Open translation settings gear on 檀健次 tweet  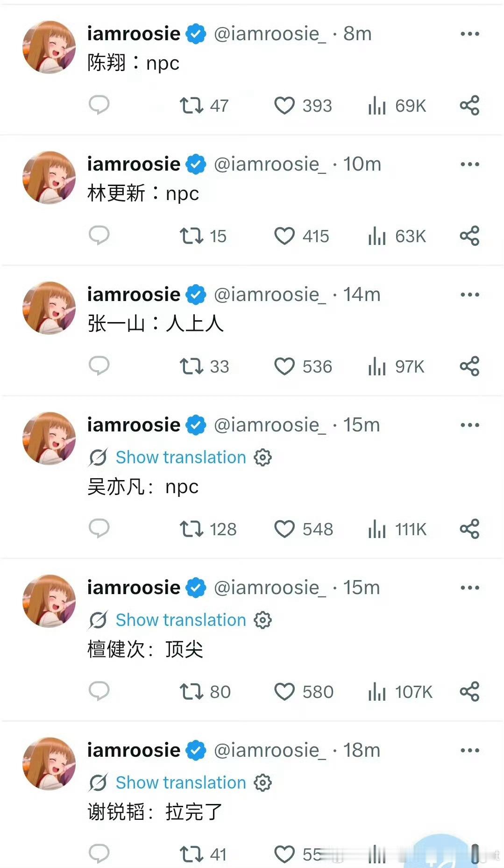(x=263, y=620)
